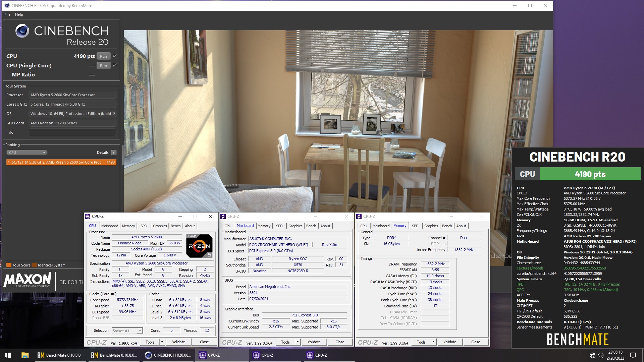644x362 pixels.
Task: Run the CPU multi-core benchmark
Action: [x=104, y=56]
